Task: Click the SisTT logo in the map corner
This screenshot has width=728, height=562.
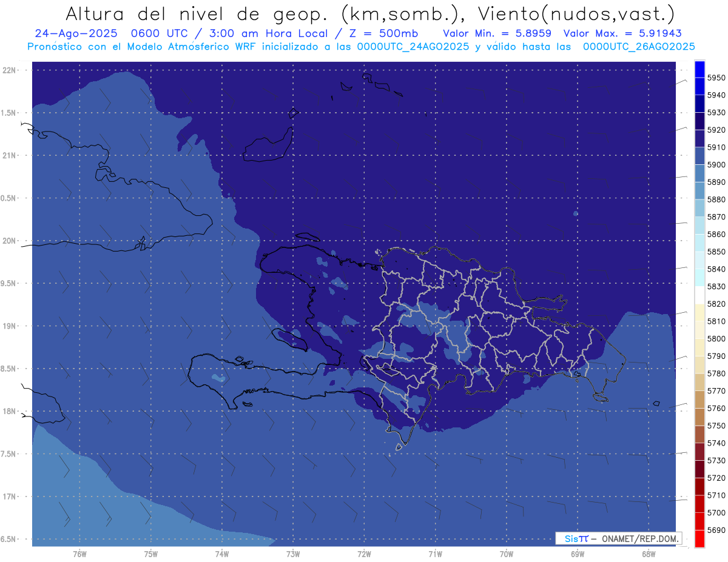Action: pos(576,538)
